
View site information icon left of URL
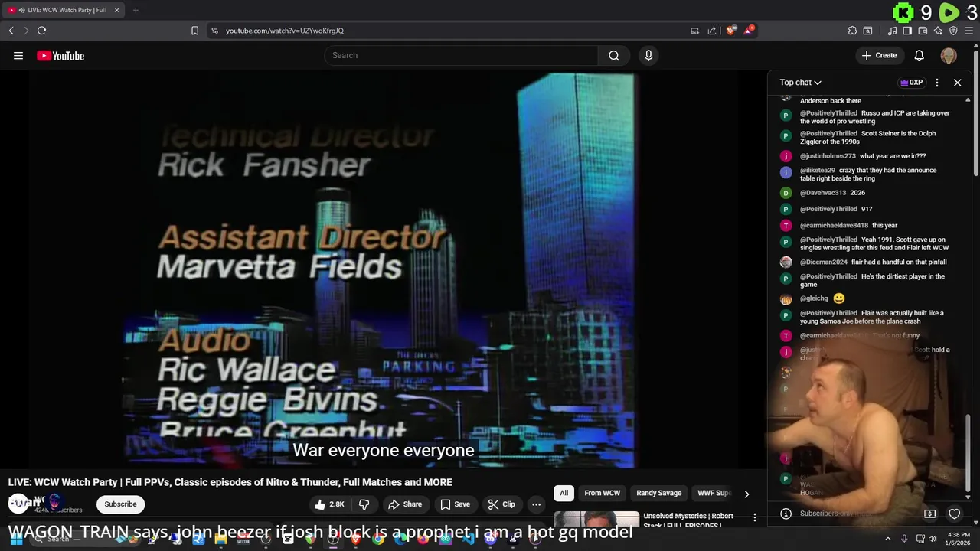click(x=214, y=31)
